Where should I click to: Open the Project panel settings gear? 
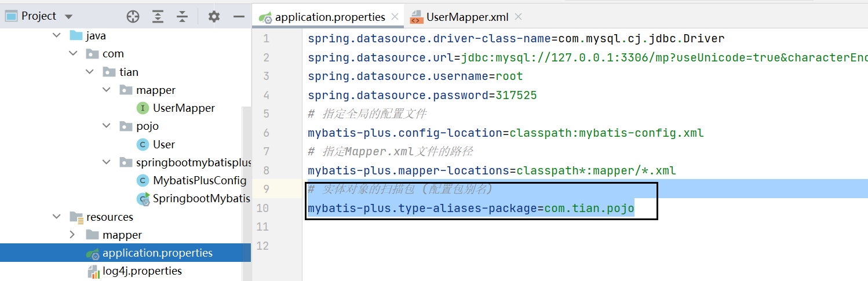pyautogui.click(x=214, y=17)
